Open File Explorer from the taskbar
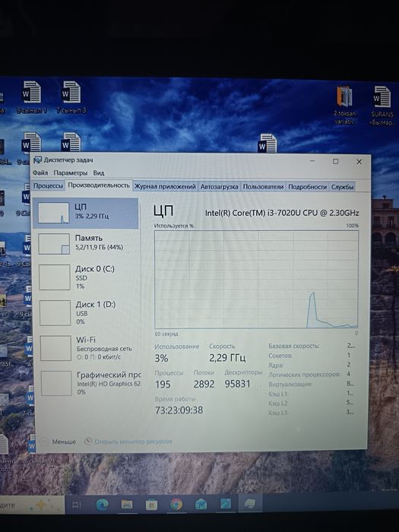This screenshot has height=532, width=399. tap(127, 505)
